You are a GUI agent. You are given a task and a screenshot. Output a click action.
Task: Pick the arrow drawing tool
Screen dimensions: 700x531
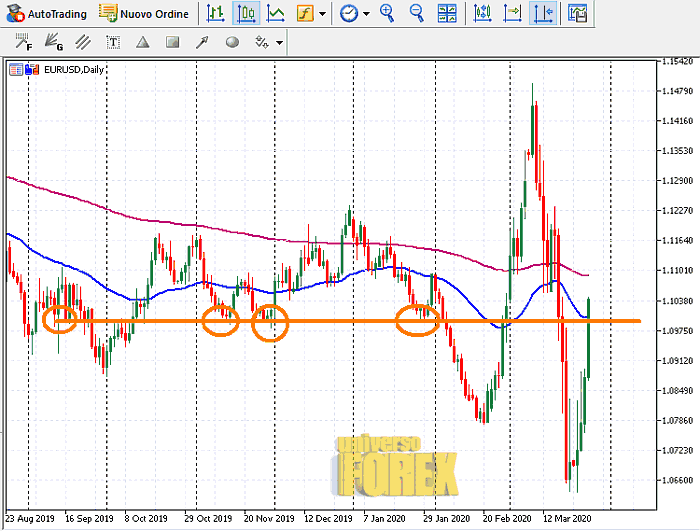tap(203, 43)
